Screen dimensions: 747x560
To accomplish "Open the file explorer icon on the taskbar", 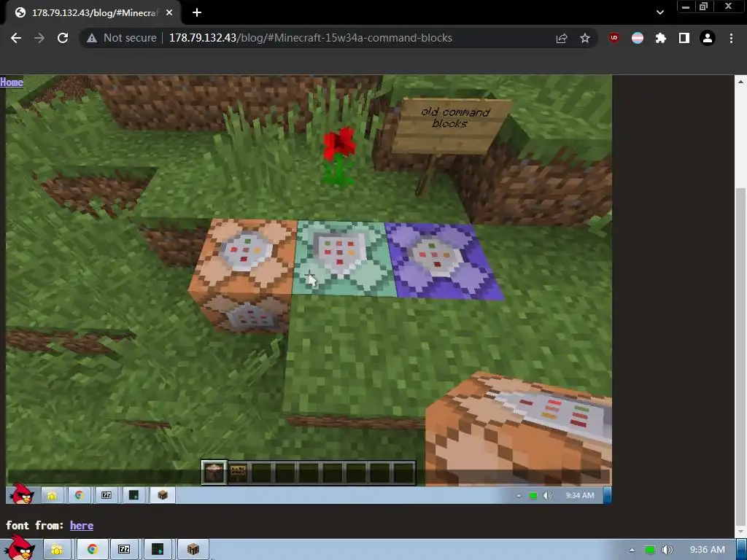I will click(x=57, y=550).
